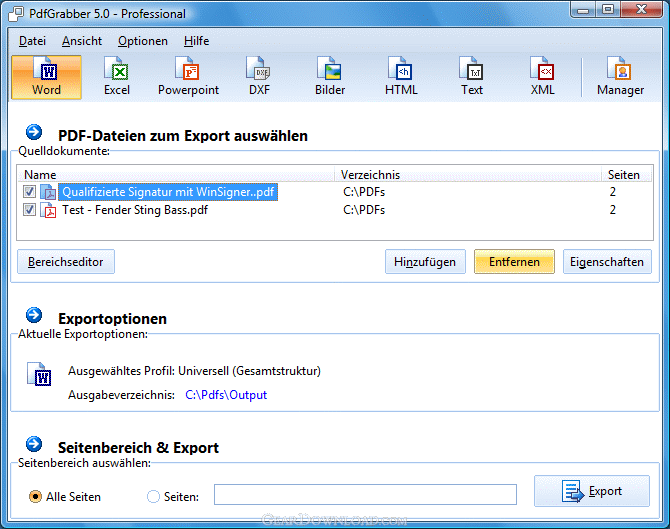Open the Bereichseditor
Viewport: 670px width, 529px height.
66,262
